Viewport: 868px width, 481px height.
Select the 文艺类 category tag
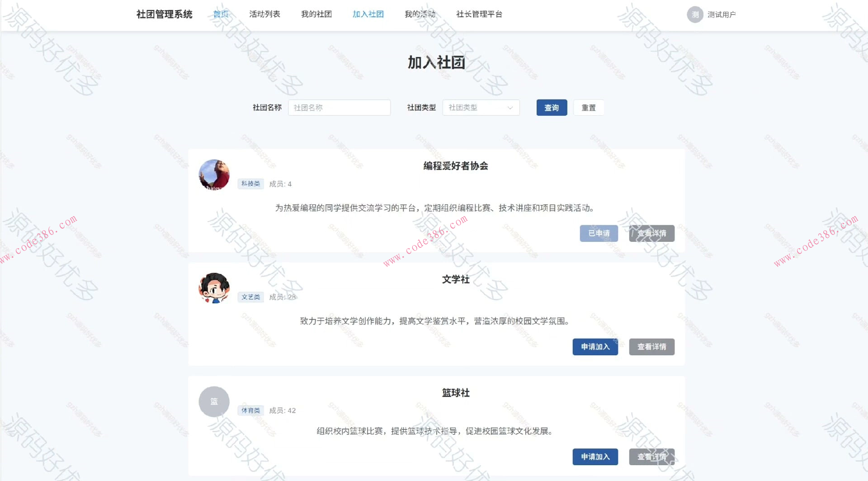coord(250,297)
